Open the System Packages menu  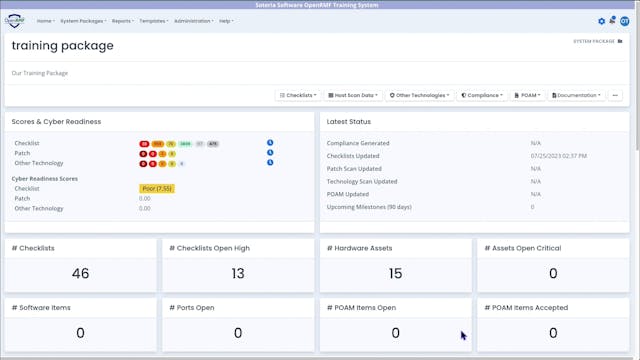tap(83, 21)
